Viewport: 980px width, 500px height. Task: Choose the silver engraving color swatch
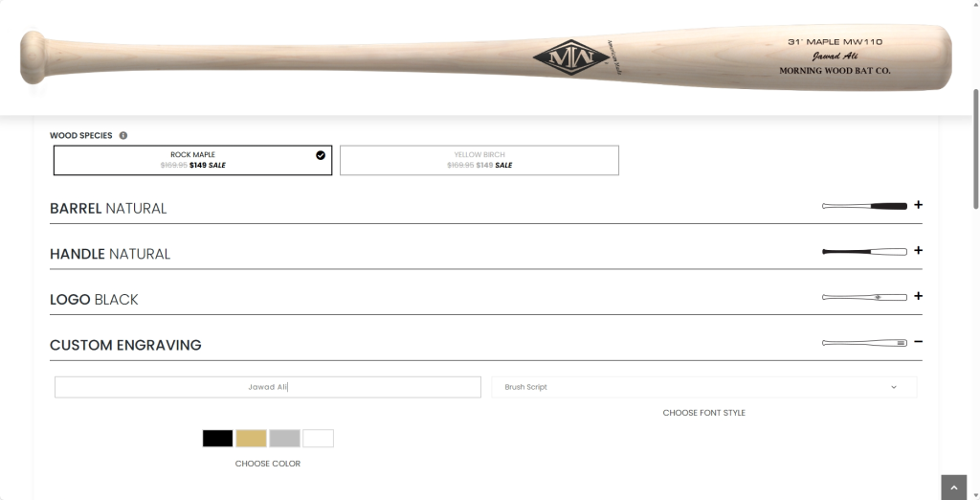click(284, 438)
